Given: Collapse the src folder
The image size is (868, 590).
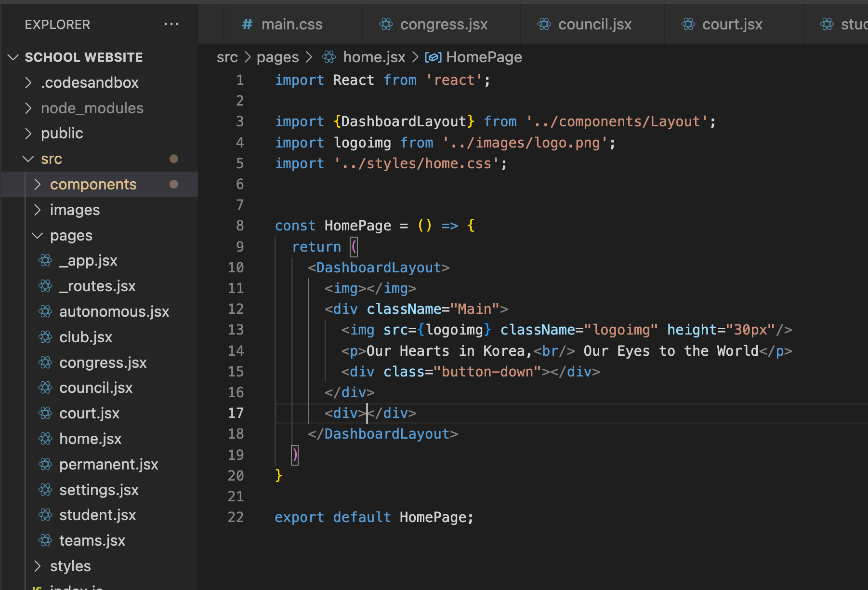Looking at the screenshot, I should coord(28,159).
